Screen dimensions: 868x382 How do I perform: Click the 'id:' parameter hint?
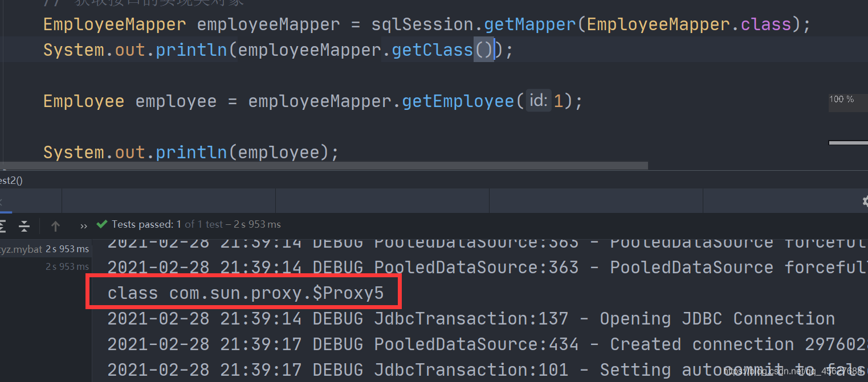[x=538, y=101]
